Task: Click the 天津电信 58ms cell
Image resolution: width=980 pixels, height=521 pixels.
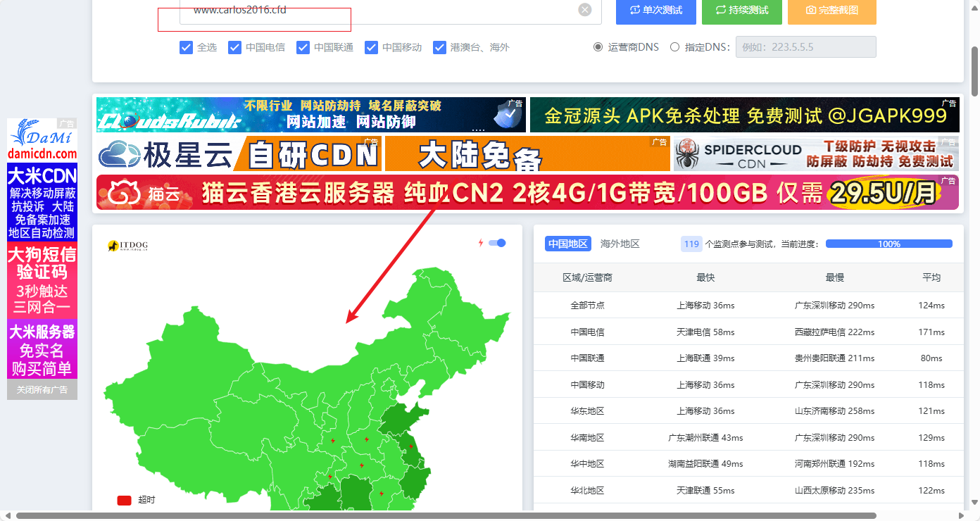Action: click(x=705, y=332)
